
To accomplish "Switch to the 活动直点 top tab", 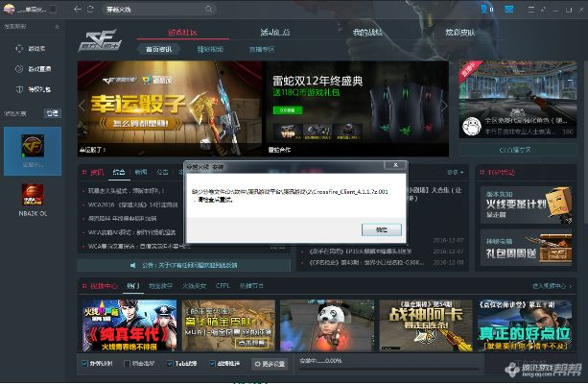I will pyautogui.click(x=275, y=33).
